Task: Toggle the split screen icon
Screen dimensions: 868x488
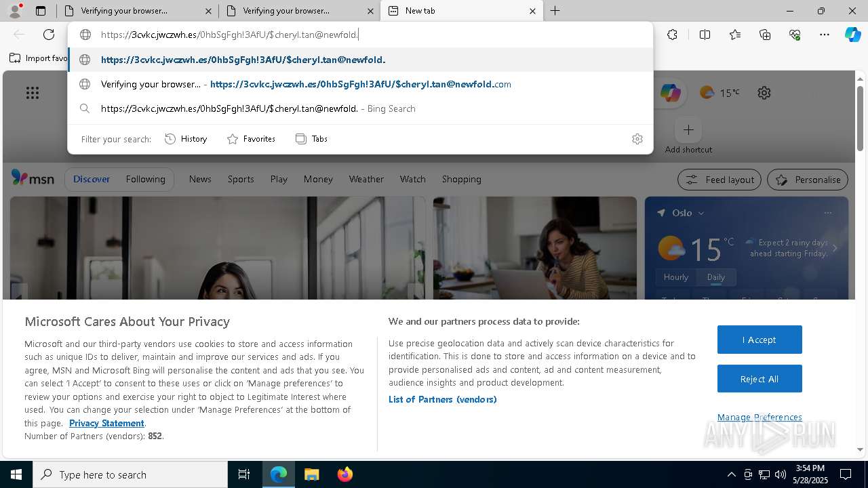Action: click(x=705, y=35)
